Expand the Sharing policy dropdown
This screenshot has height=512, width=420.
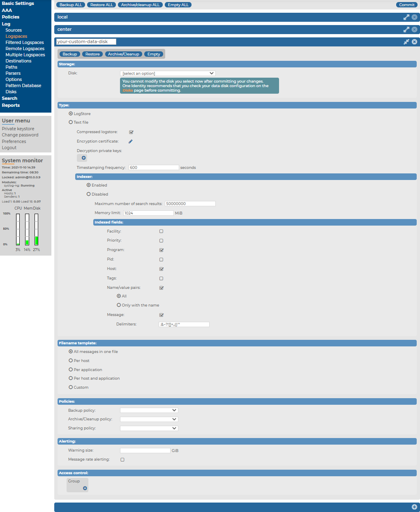[x=149, y=428]
